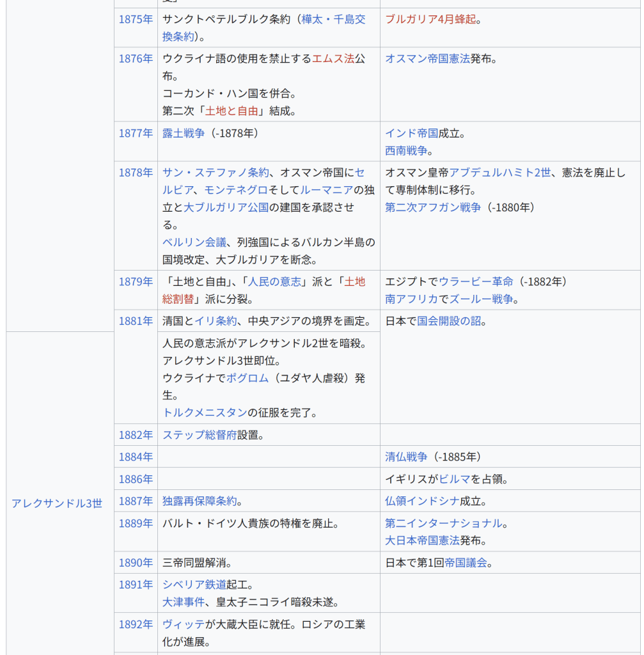Image resolution: width=644 pixels, height=655 pixels.
Task: Open the ベルリン会議 link
Action: (x=194, y=242)
